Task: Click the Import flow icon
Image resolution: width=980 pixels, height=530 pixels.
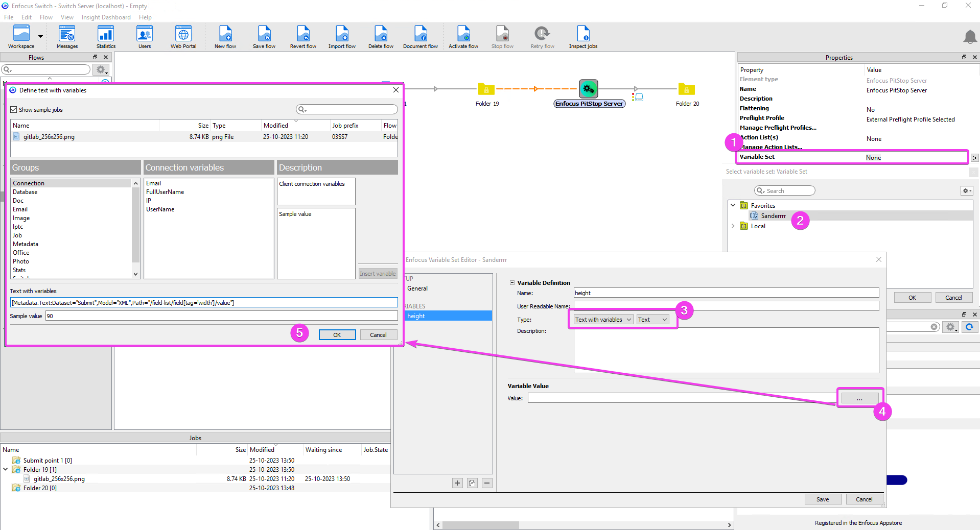Action: (342, 37)
